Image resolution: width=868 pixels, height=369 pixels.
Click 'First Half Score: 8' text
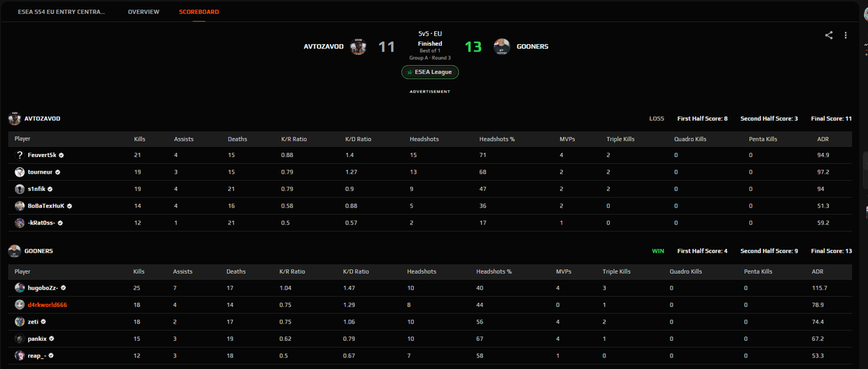click(x=702, y=119)
